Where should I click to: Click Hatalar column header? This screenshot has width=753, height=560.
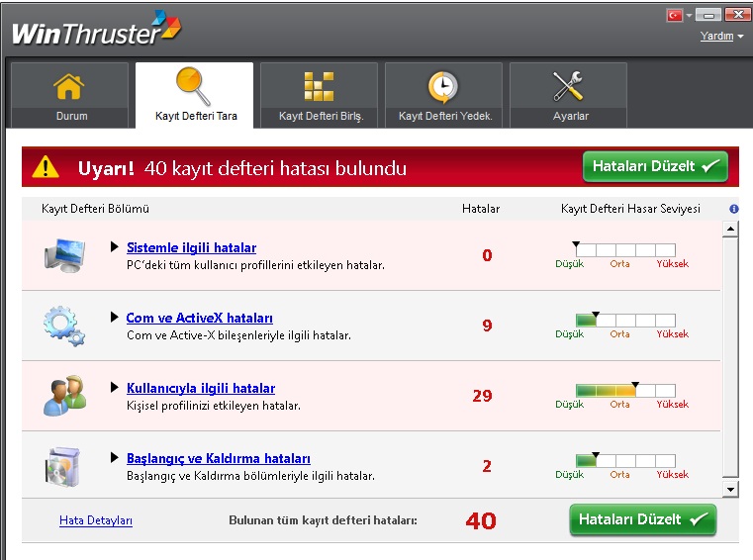coord(481,209)
